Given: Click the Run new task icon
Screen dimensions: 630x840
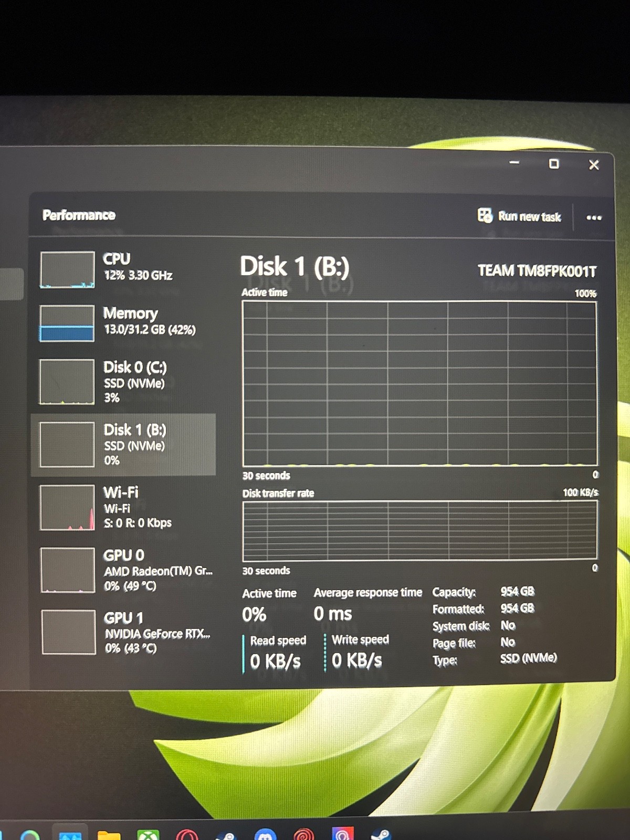Looking at the screenshot, I should coord(485,215).
